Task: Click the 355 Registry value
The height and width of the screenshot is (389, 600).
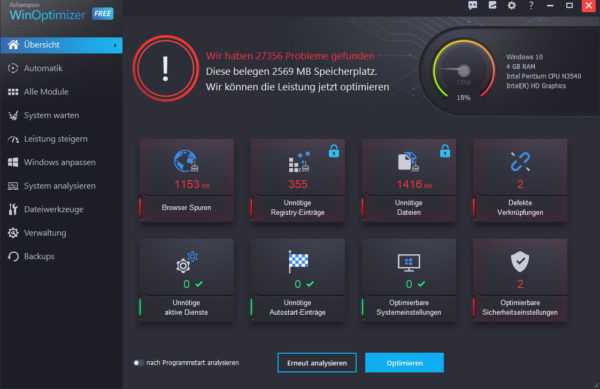Action: click(x=298, y=184)
